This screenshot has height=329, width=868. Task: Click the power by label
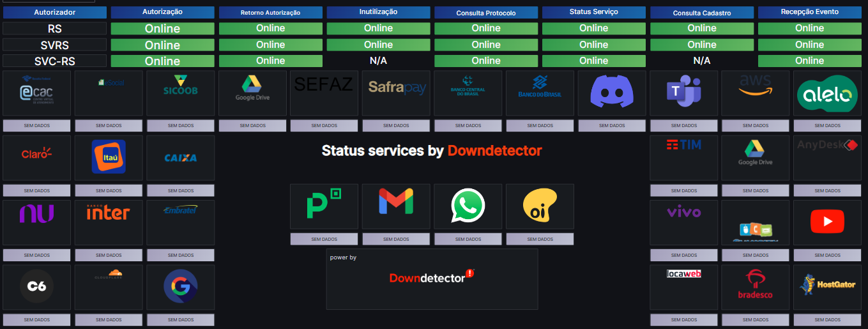point(343,257)
